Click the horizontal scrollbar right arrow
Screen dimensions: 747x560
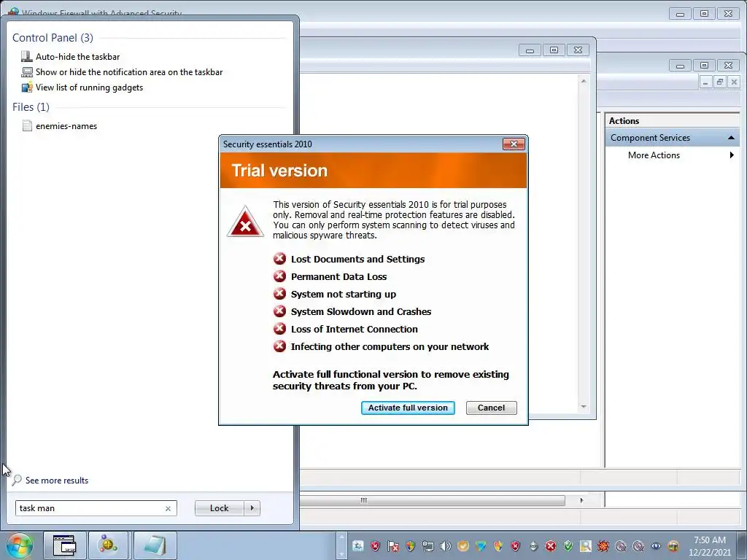click(x=581, y=500)
